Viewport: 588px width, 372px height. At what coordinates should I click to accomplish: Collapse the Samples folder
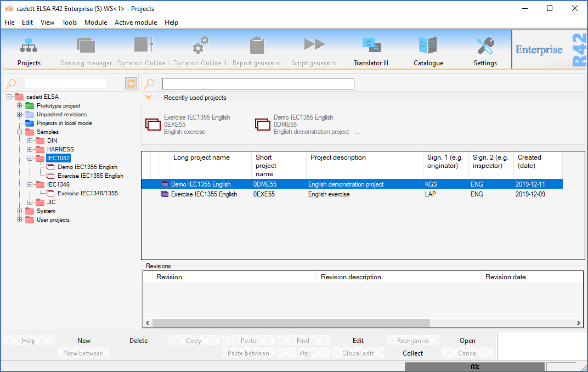[20, 132]
